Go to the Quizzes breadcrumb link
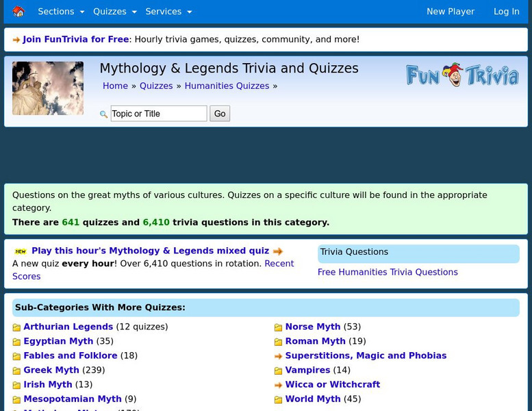 click(156, 86)
